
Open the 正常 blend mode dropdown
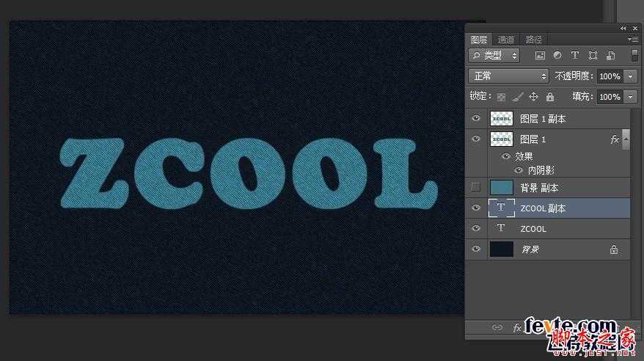[508, 76]
